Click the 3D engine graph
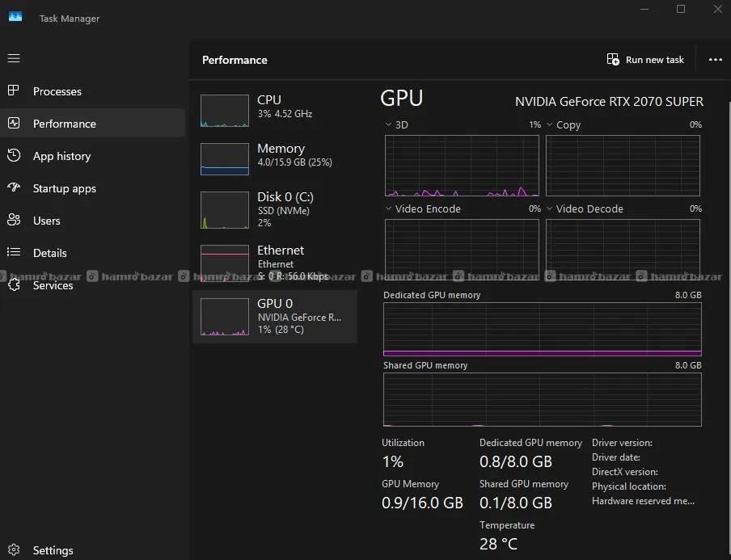 click(462, 166)
